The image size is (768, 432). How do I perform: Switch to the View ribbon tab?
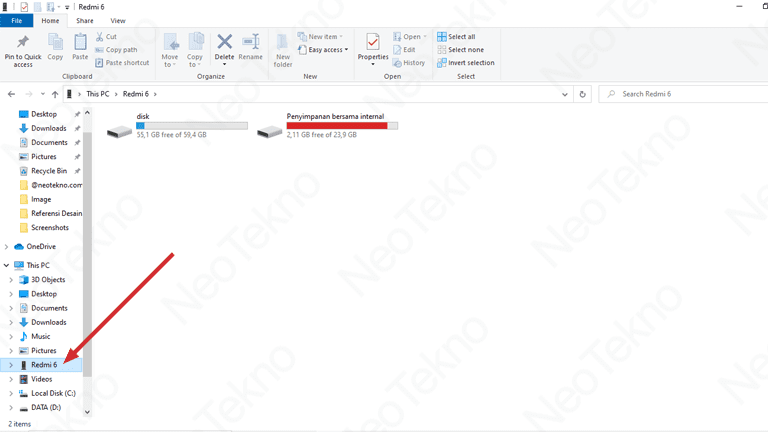click(118, 20)
